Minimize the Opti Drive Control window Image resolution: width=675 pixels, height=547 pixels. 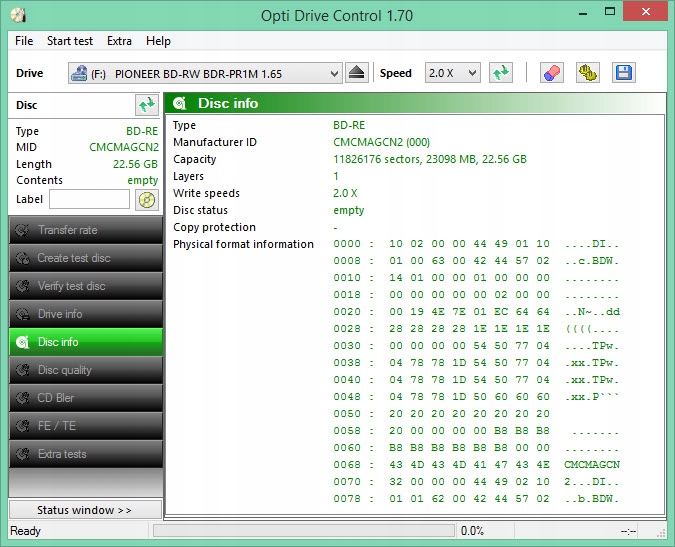point(583,12)
